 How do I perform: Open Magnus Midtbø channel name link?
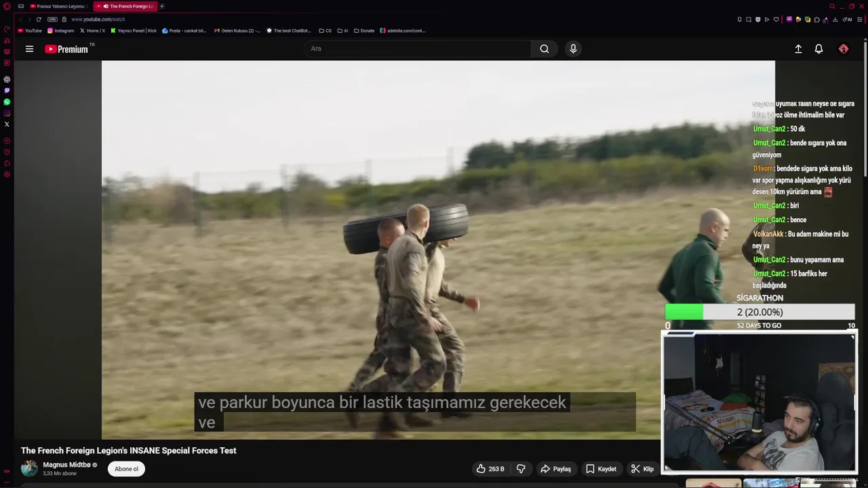point(66,465)
